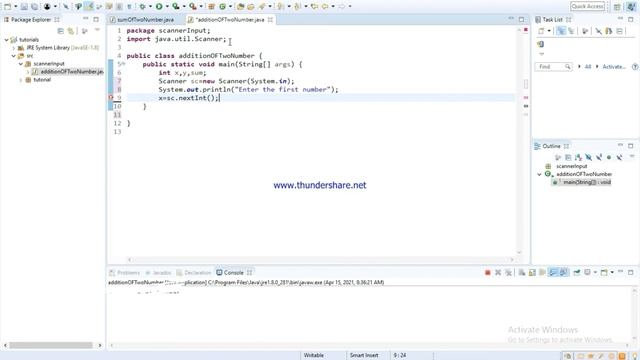Click the Save toolbar icon

click(24, 7)
